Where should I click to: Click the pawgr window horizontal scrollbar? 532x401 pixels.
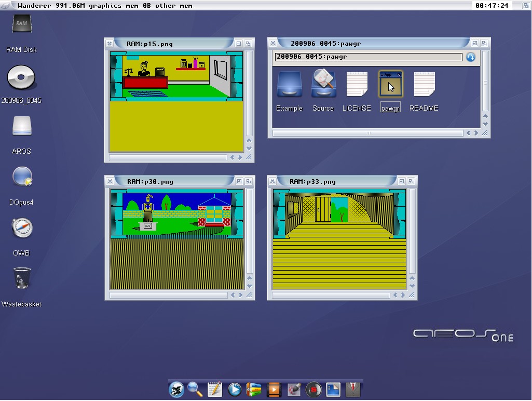(x=368, y=133)
